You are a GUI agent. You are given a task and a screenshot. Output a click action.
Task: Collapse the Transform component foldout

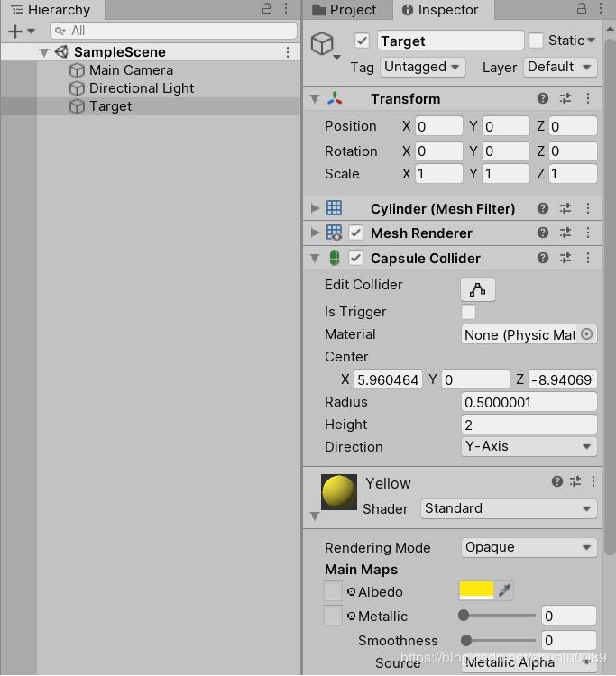coord(315,99)
